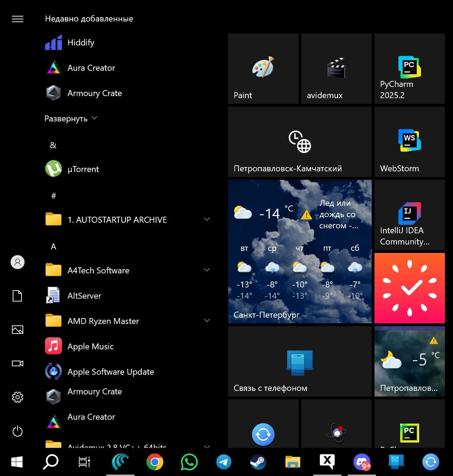Expand the AMD Ryzen Master folder chevron
The image size is (453, 476).
click(207, 321)
